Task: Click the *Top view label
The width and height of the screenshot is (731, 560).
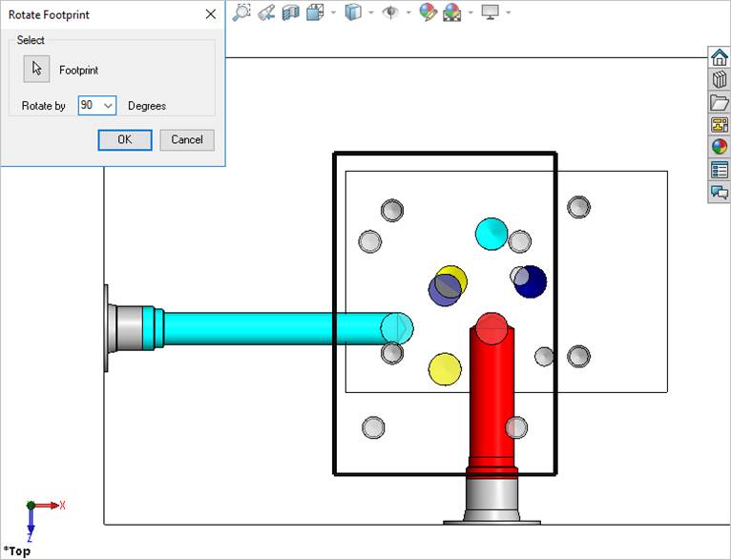Action: pos(17,551)
